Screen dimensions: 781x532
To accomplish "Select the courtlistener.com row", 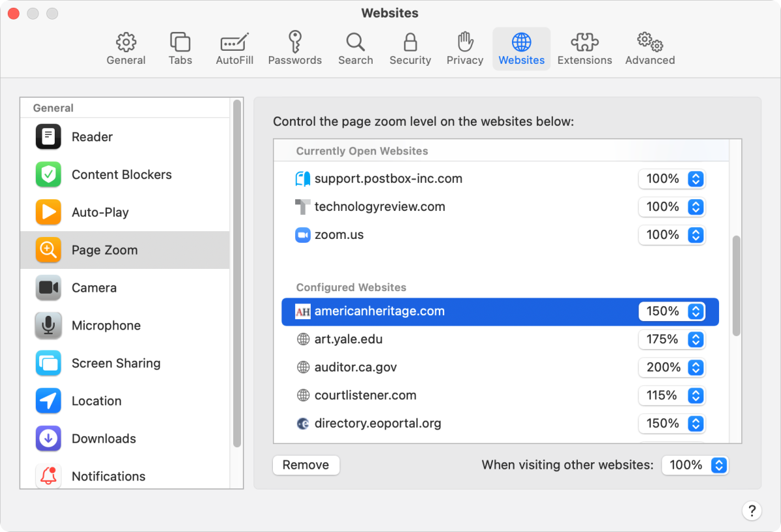I will click(500, 395).
